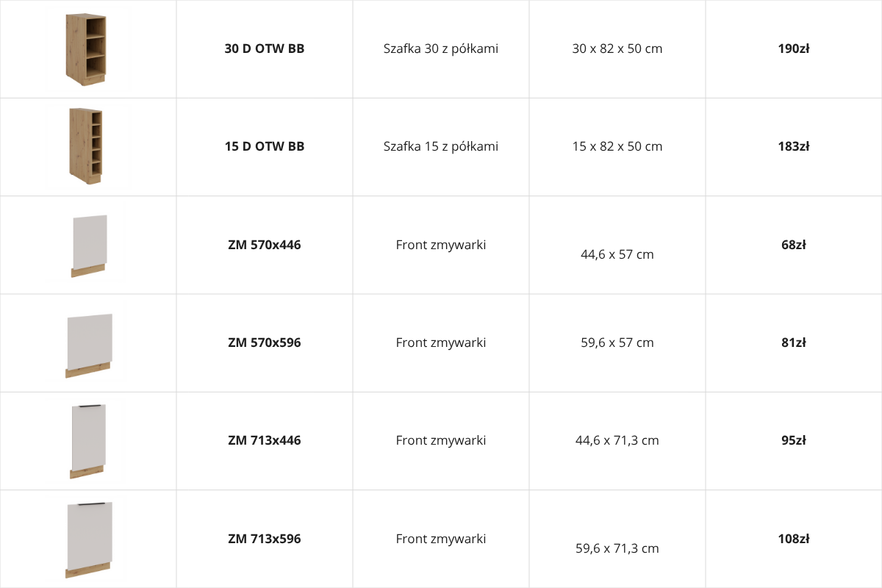Select the product name 30 D OTW BB
The image size is (882, 588).
click(x=265, y=49)
